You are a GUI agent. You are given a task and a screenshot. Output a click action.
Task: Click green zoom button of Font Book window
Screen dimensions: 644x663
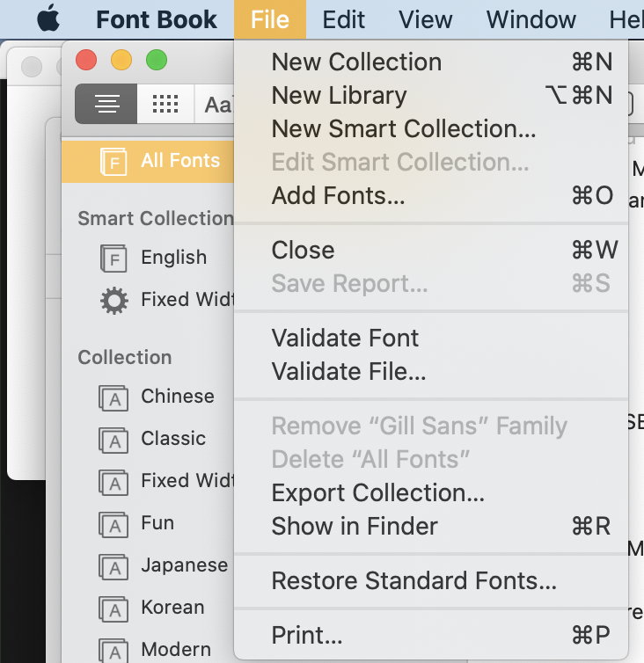pos(157,60)
